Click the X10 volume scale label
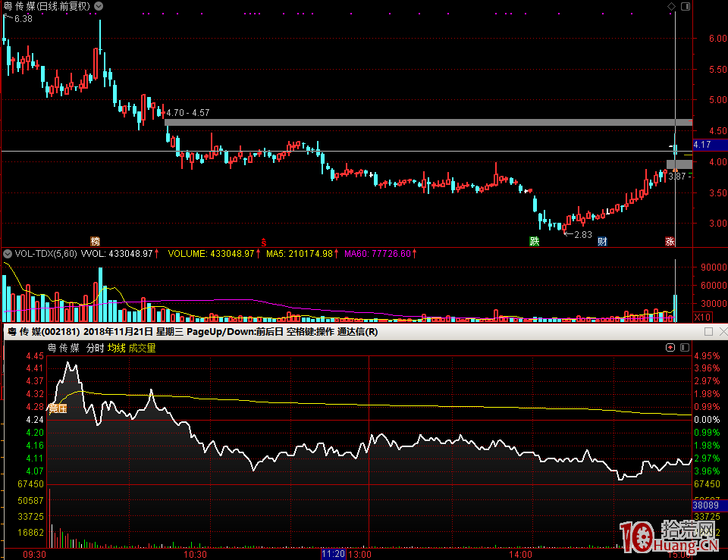 [702, 318]
